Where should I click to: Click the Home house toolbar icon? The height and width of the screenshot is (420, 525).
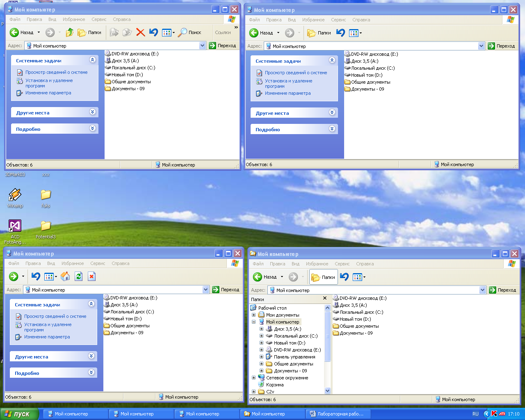click(65, 276)
